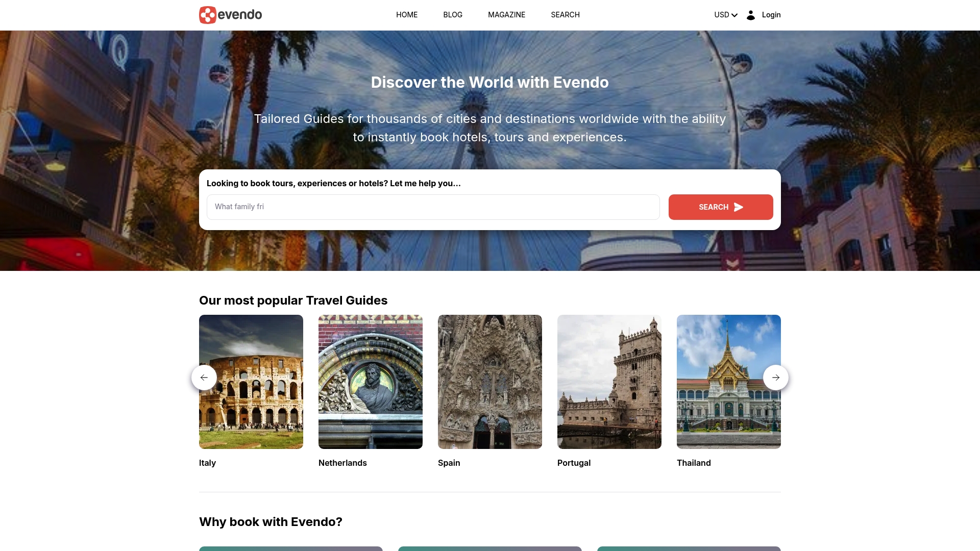Click the Portugal text label
This screenshot has width=980, height=551.
tap(574, 463)
